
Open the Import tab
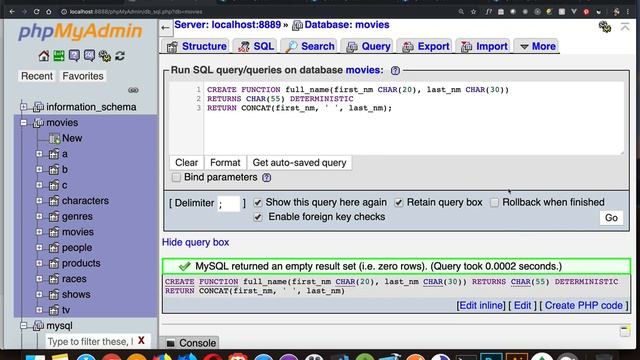(x=484, y=46)
